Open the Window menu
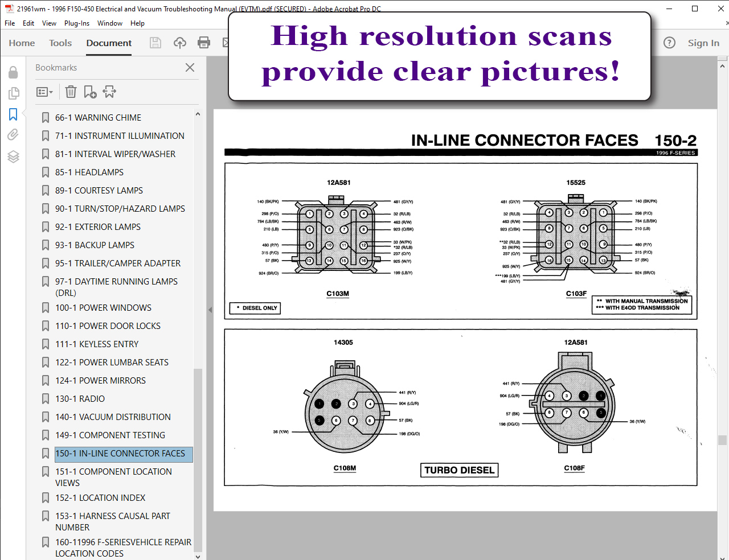729x560 pixels. (x=110, y=23)
